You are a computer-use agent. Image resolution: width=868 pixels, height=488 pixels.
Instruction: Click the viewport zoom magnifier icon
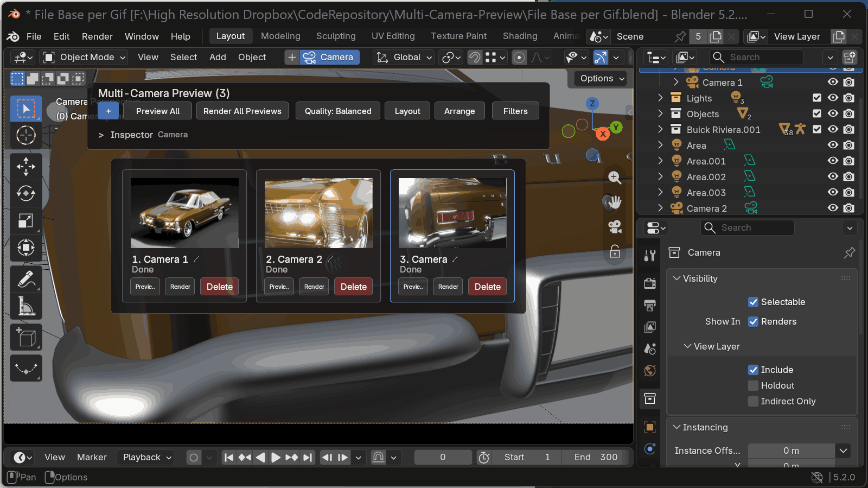tap(615, 178)
